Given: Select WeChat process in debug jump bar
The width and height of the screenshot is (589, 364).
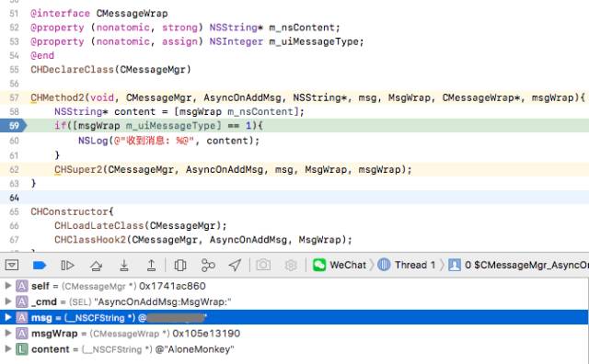Looking at the screenshot, I should click(340, 265).
